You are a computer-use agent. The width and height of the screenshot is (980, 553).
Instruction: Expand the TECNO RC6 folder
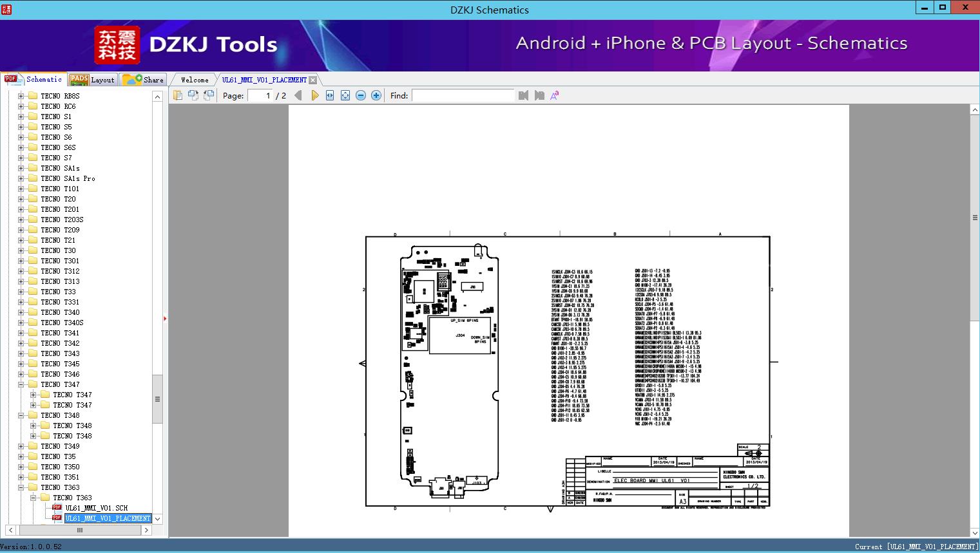point(21,106)
